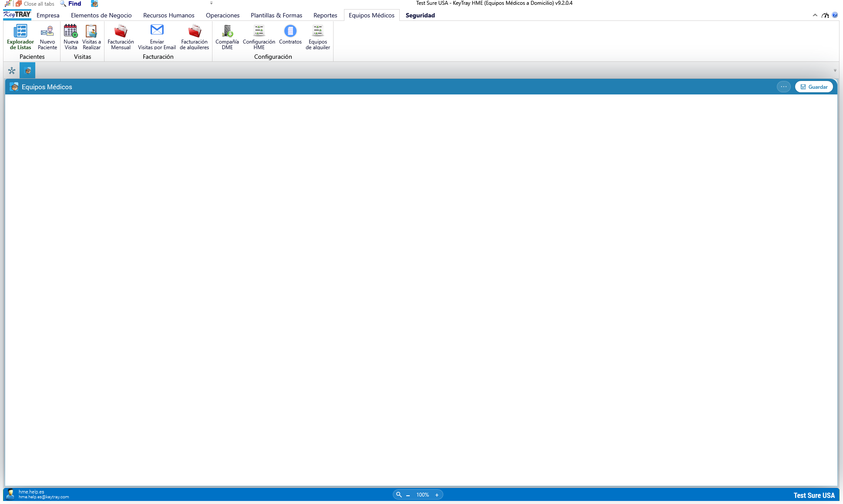Open the help question mark icon
Image resolution: width=843 pixels, height=504 pixels.
tap(835, 15)
